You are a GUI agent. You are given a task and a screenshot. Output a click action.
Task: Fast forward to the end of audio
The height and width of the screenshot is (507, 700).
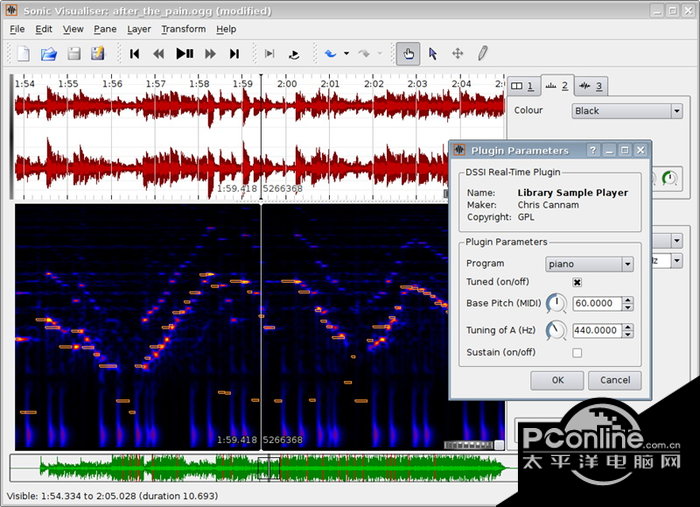click(x=234, y=53)
